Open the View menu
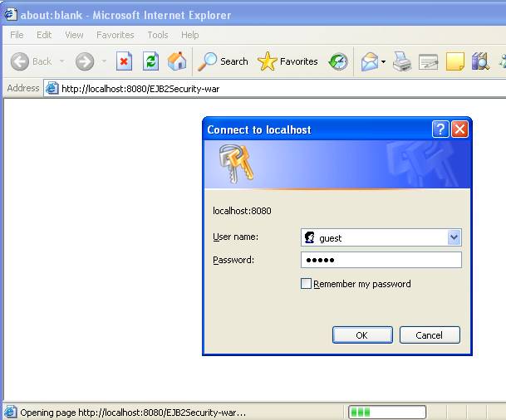This screenshot has height=420, width=506. [x=74, y=35]
